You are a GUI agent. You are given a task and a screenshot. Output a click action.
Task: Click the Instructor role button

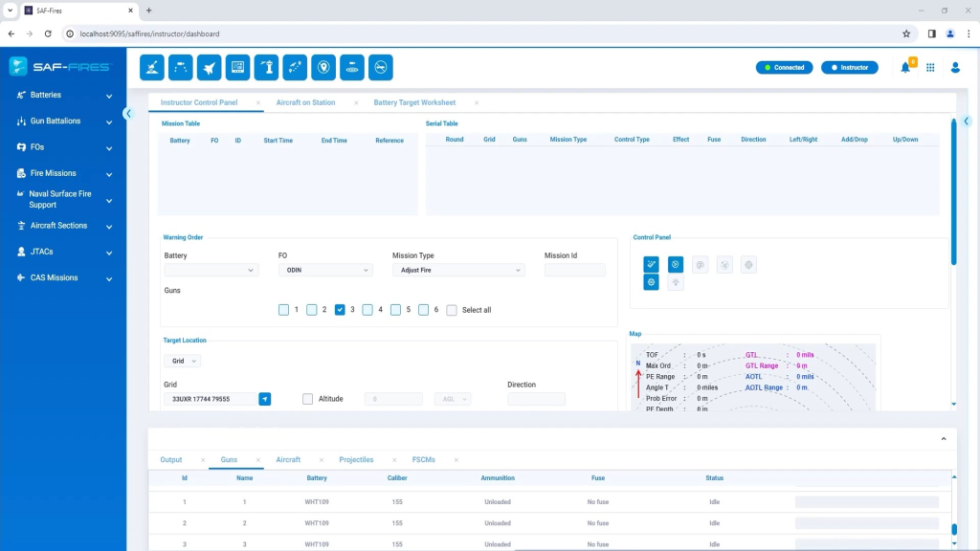click(x=850, y=68)
